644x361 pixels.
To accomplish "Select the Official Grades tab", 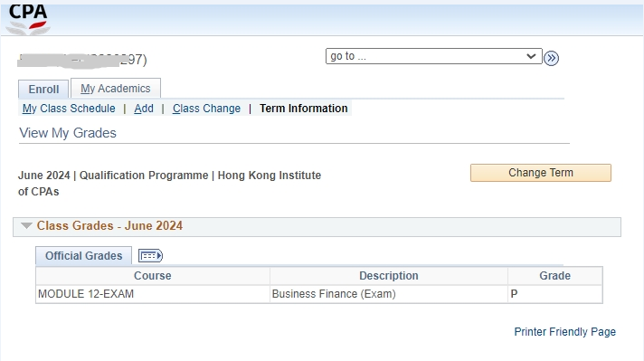I will (84, 255).
